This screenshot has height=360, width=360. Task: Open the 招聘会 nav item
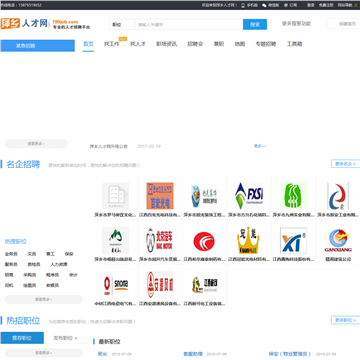coord(195,44)
